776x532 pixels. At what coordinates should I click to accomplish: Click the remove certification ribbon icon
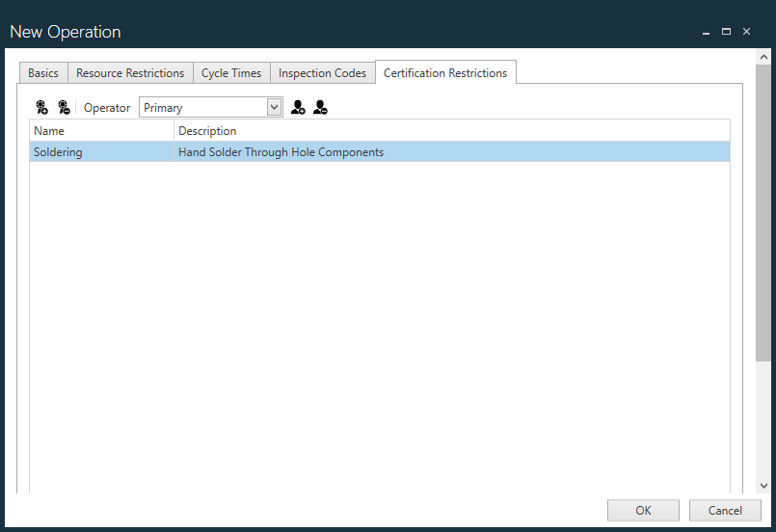coord(64,108)
